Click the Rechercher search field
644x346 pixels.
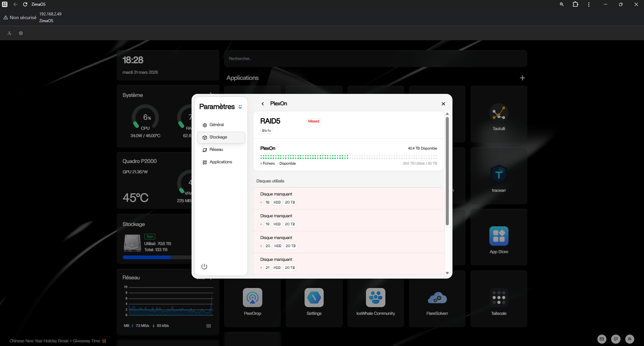point(375,59)
